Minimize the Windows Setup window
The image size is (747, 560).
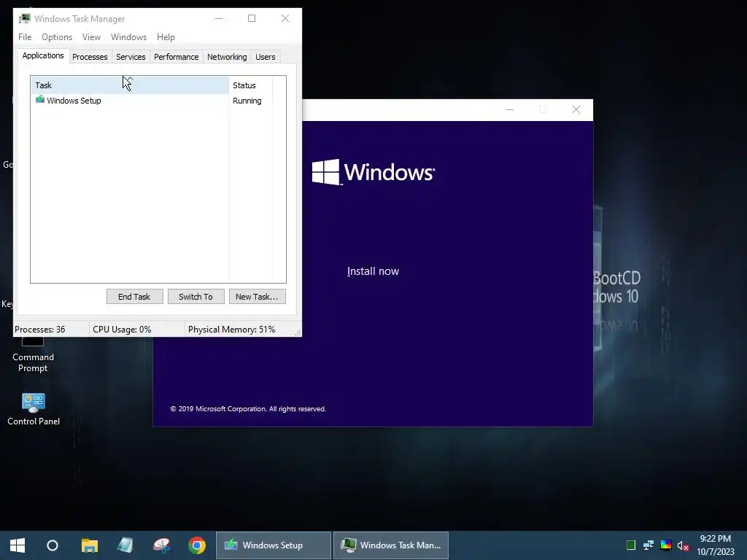pyautogui.click(x=510, y=109)
